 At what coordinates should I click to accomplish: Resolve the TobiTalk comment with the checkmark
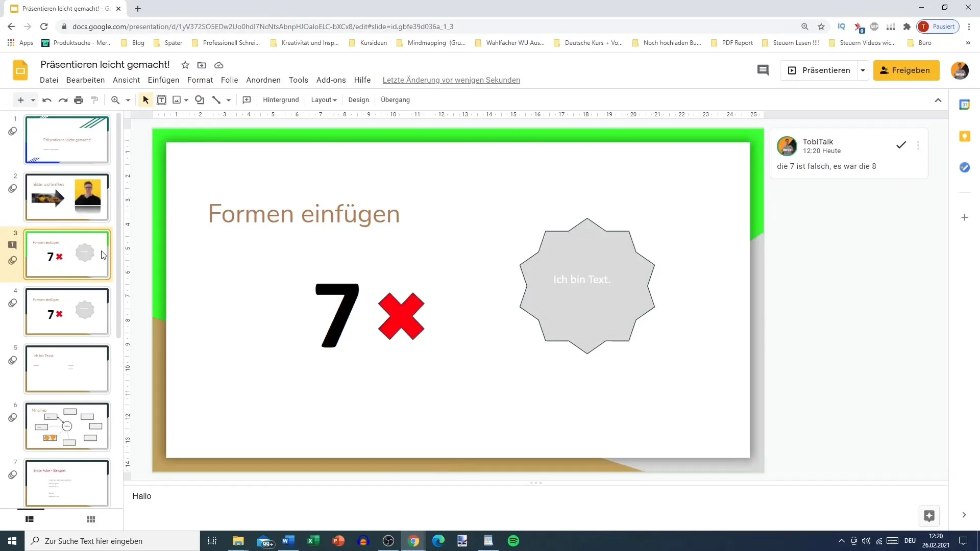901,145
